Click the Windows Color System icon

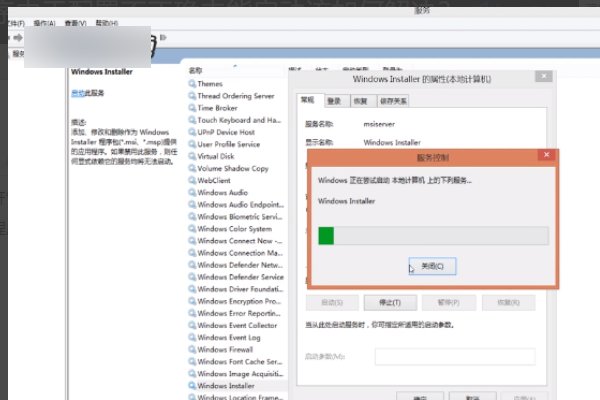(x=192, y=229)
